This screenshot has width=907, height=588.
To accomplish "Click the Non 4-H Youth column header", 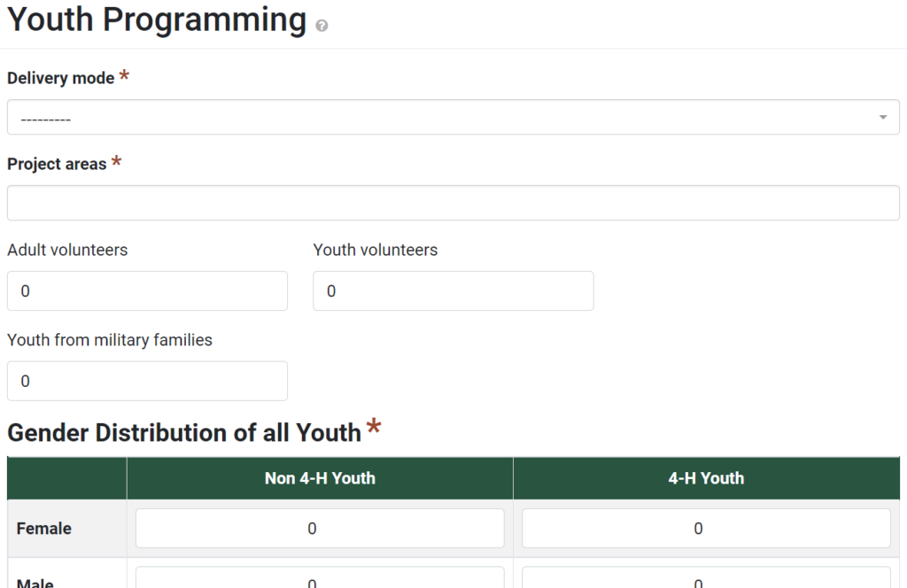I will (319, 478).
